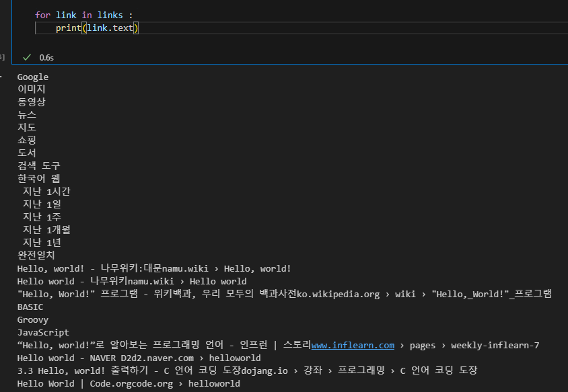Screen dimensions: 568x392
Task: Click the 'for link in links' code line
Action: pyautogui.click(x=83, y=15)
